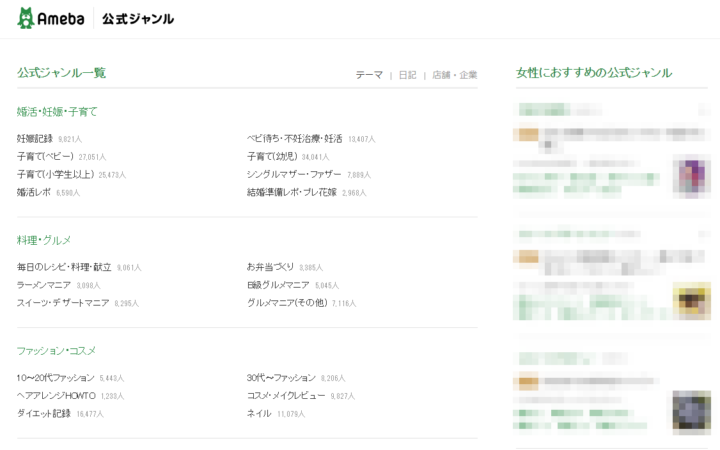Viewport: 720px width, 450px height.
Task: Open the 店舗・企業 tab
Action: tap(454, 75)
